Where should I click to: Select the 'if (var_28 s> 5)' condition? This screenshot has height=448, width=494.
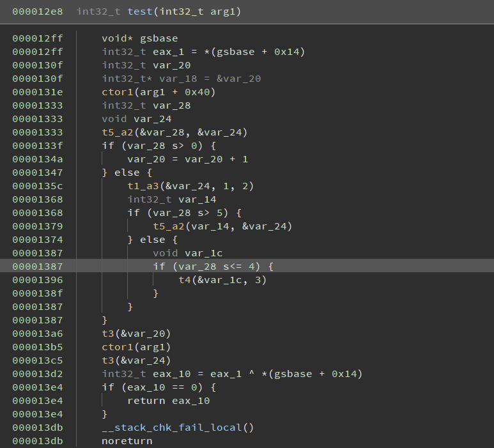click(184, 213)
